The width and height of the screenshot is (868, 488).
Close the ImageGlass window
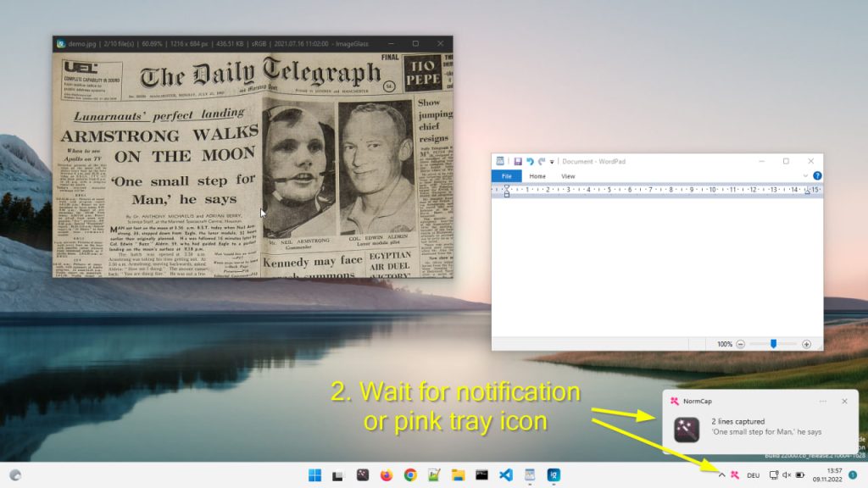pos(440,43)
